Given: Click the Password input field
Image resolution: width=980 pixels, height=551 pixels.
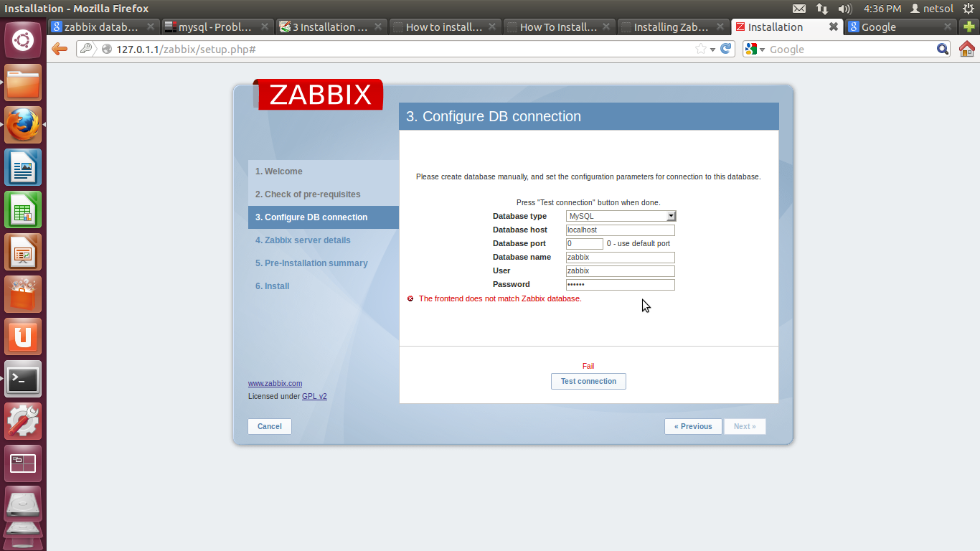Looking at the screenshot, I should pyautogui.click(x=621, y=285).
